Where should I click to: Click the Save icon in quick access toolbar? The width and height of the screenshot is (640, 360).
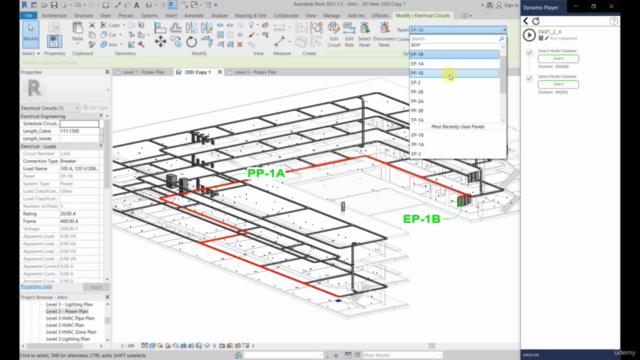pyautogui.click(x=54, y=5)
